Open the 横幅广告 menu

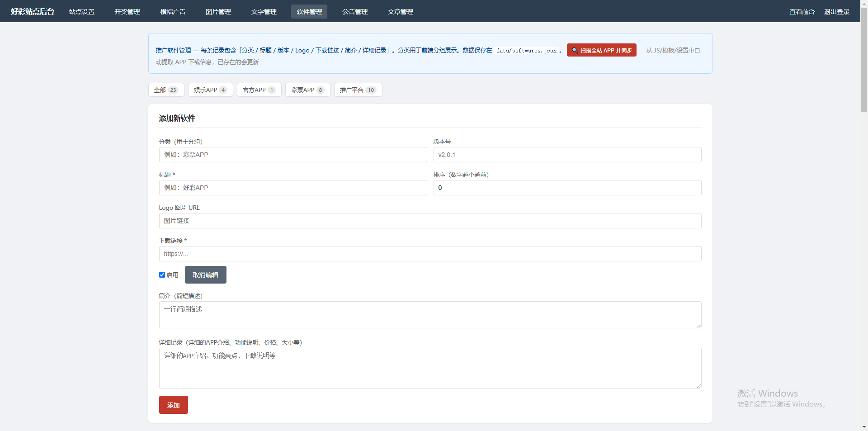click(173, 11)
